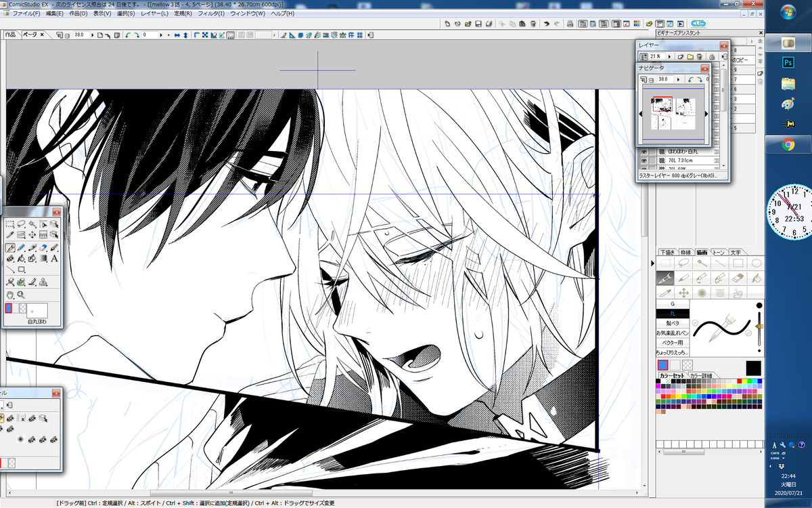Image resolution: width=812 pixels, height=508 pixels.
Task: Open Navigator zoom 38.0 dropdown arrow
Action: tap(678, 79)
